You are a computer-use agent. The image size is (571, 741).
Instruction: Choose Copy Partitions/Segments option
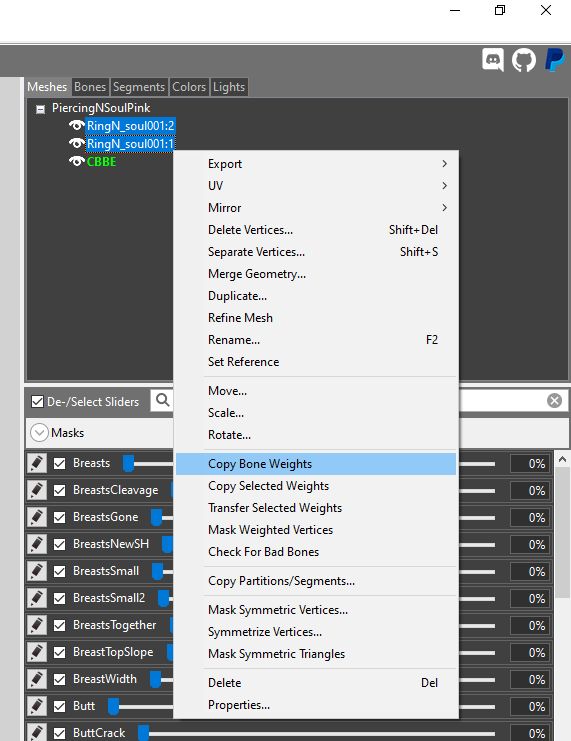pyautogui.click(x=316, y=581)
